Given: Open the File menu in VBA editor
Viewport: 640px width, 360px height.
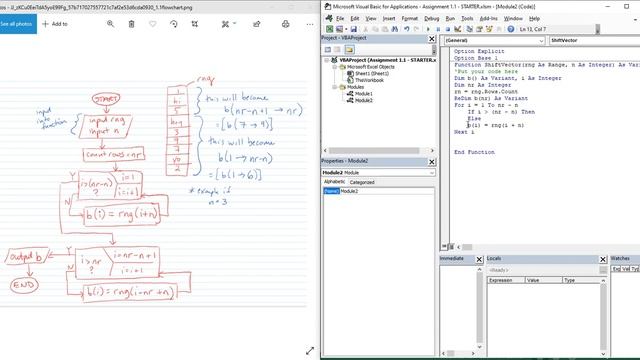Looking at the screenshot, I should (x=340, y=18).
